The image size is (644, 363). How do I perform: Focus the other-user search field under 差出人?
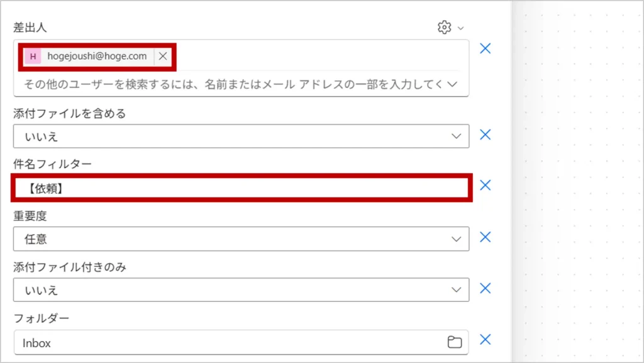(x=233, y=84)
